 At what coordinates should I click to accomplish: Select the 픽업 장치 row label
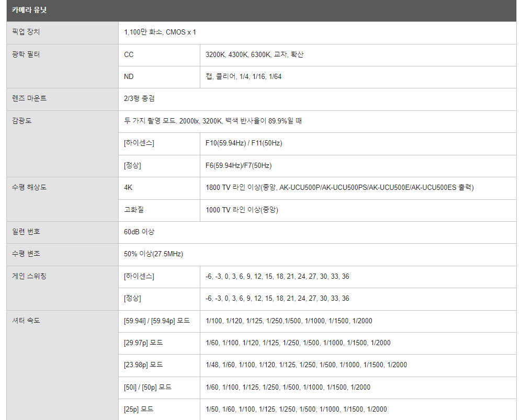(26, 32)
